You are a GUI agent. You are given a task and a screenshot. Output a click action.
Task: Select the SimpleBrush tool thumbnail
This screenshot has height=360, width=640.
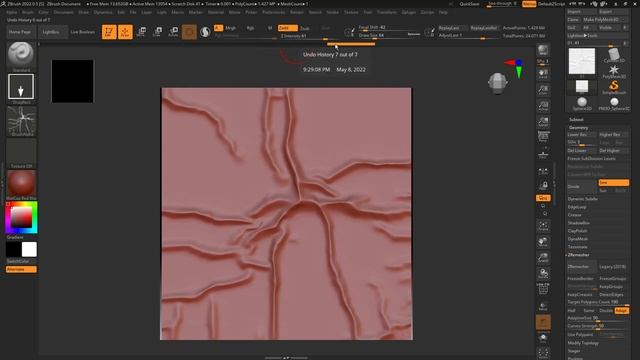click(613, 87)
